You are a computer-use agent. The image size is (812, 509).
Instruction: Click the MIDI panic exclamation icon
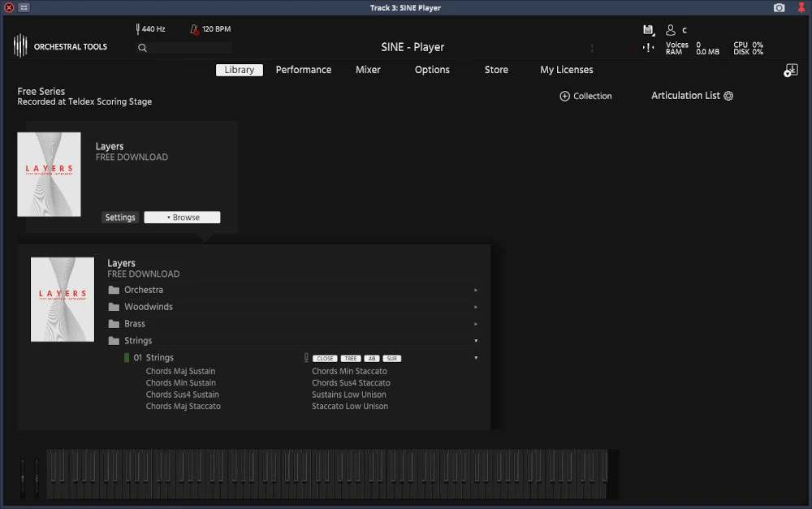click(x=648, y=48)
